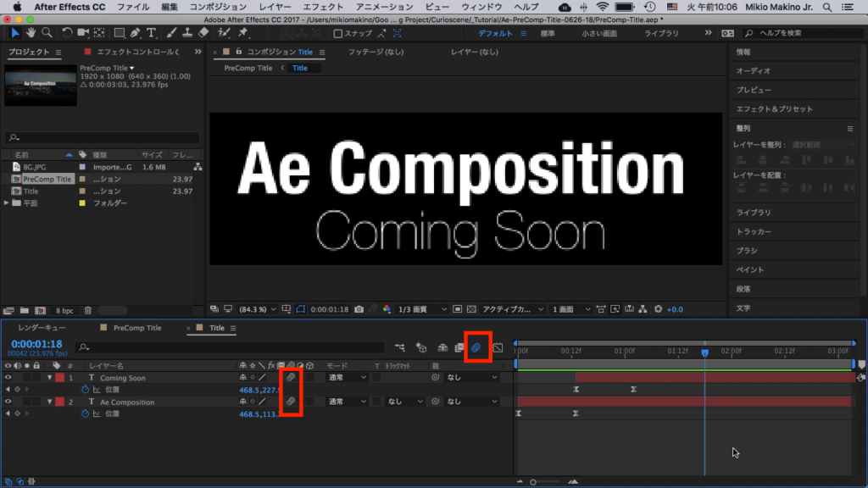868x488 pixels.
Task: Collapse the Coming Soon layer properties
Action: pos(50,378)
